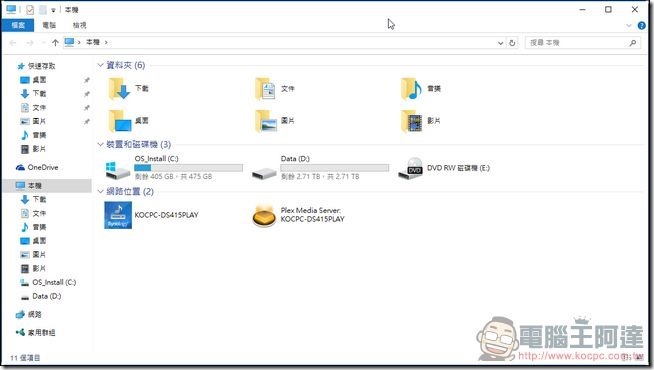Image resolution: width=654 pixels, height=370 pixels.
Task: Open the 音樂 Music folder icon
Action: 412,88
